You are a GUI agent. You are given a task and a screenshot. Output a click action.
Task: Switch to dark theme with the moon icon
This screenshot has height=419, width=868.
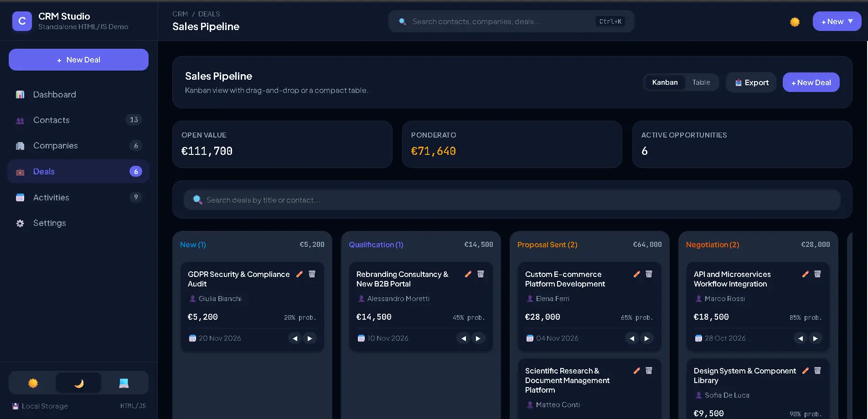click(x=78, y=383)
